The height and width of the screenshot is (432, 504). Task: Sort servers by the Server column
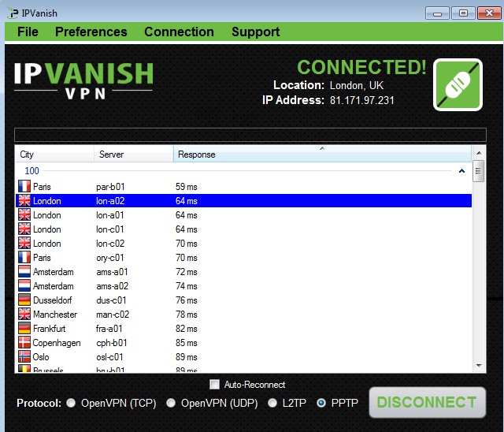coord(133,154)
